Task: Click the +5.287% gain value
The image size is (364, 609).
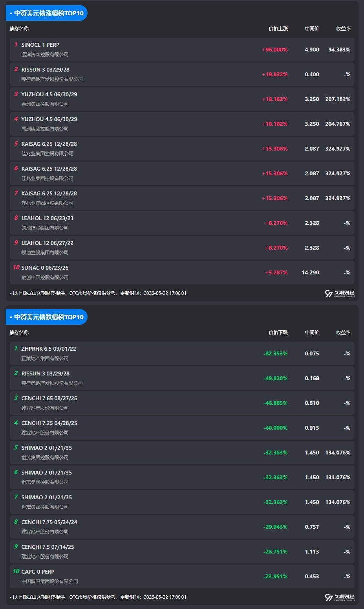Action: tap(276, 273)
